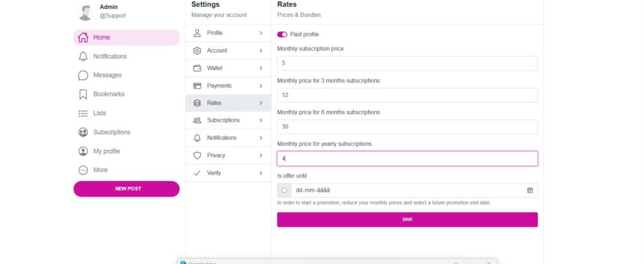The image size is (644, 264).
Task: Click the Admin username text
Action: point(109,7)
